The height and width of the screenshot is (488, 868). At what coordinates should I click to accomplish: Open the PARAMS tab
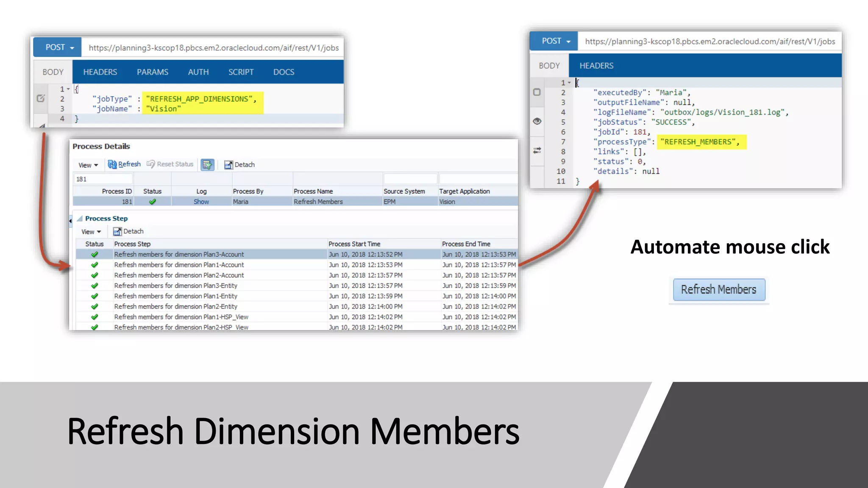click(x=152, y=72)
